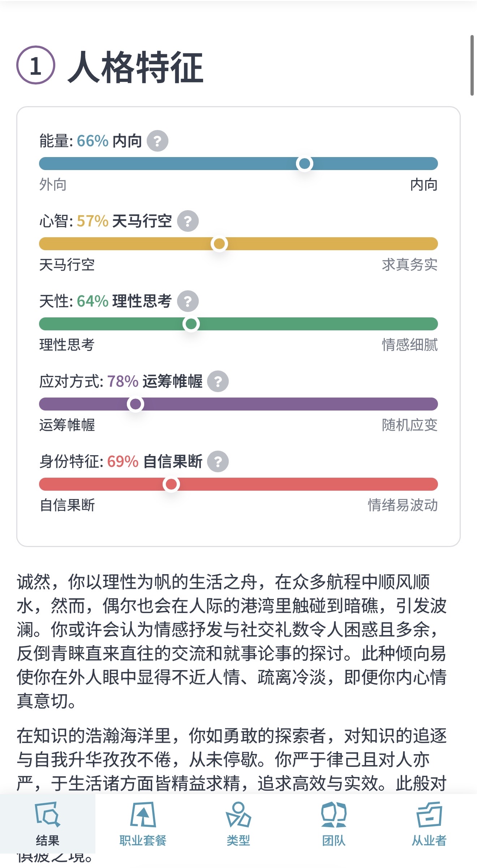The width and height of the screenshot is (477, 868).
Task: Click the page scrollbar on right edge
Action: click(x=472, y=65)
